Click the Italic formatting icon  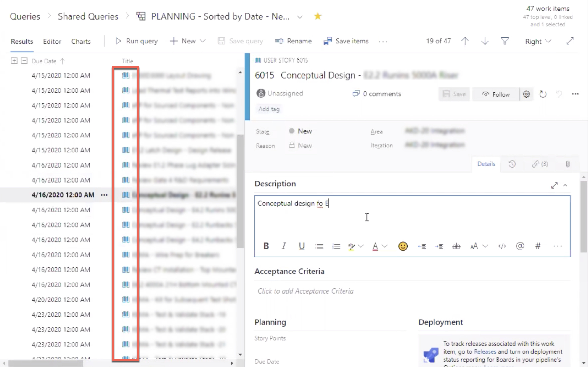(x=284, y=246)
